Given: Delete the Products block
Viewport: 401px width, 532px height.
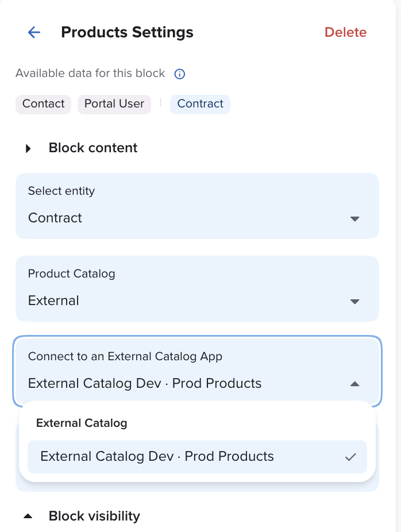Looking at the screenshot, I should click(x=345, y=33).
